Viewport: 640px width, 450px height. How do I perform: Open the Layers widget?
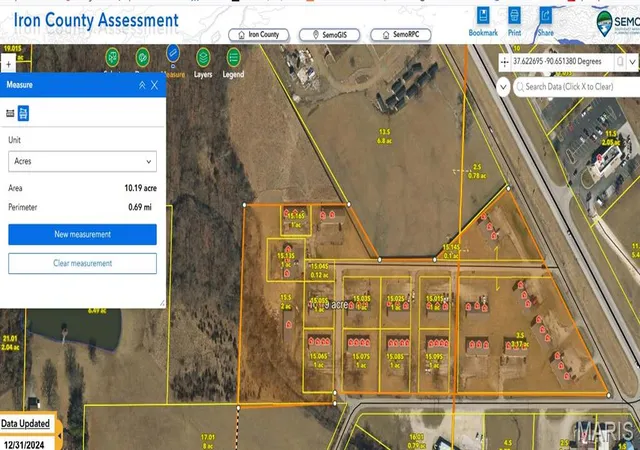coord(203,58)
